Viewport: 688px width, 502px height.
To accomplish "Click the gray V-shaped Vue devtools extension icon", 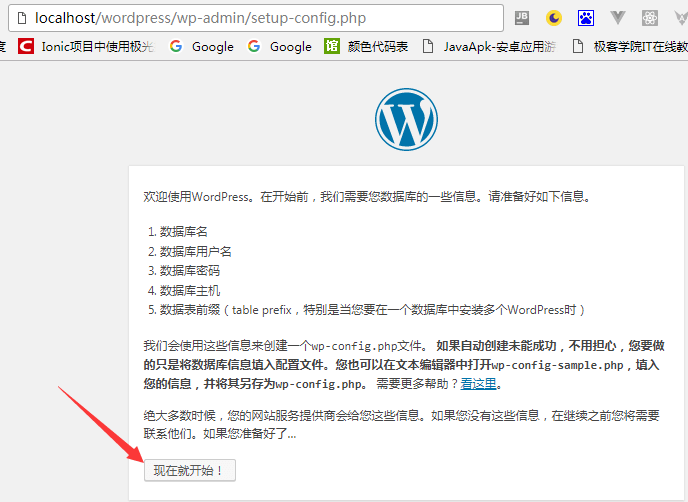I will point(618,18).
